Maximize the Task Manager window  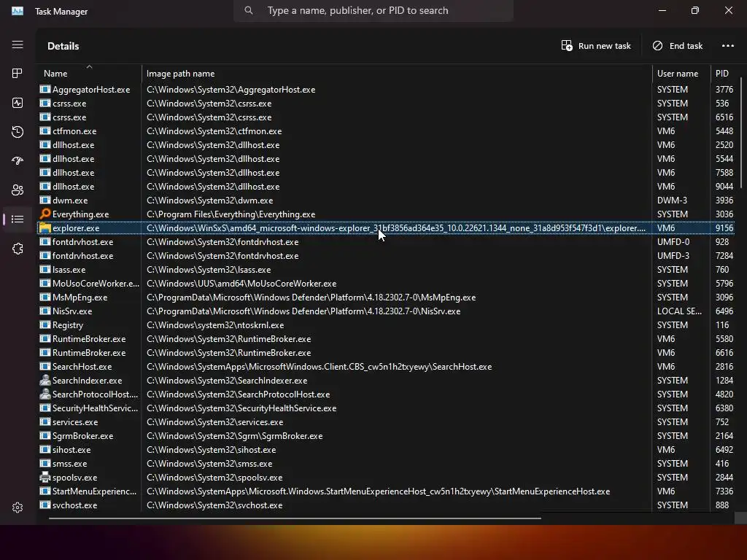(x=695, y=10)
